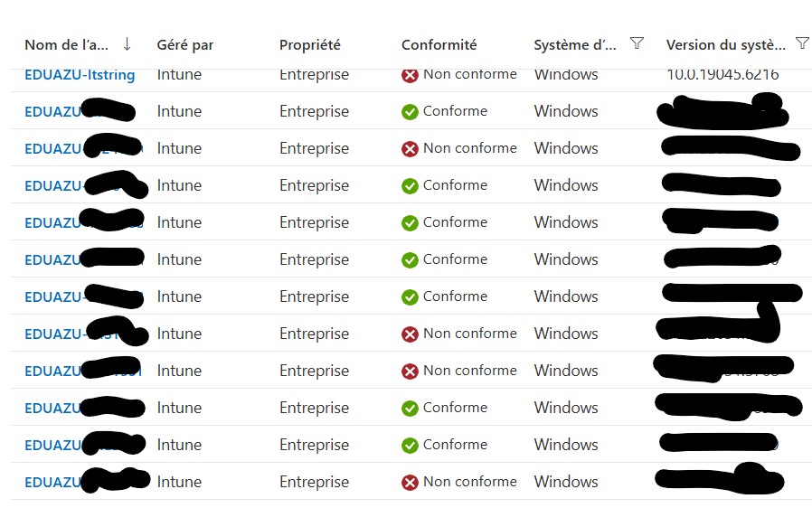The height and width of the screenshot is (508, 812).
Task: Click the Système d'… column header text
Action: 575,45
